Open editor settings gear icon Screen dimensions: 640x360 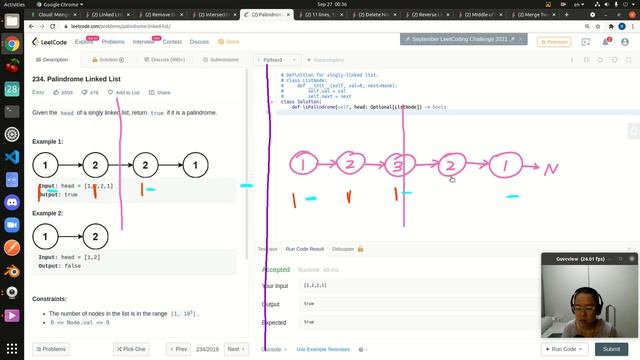pyautogui.click(x=614, y=60)
